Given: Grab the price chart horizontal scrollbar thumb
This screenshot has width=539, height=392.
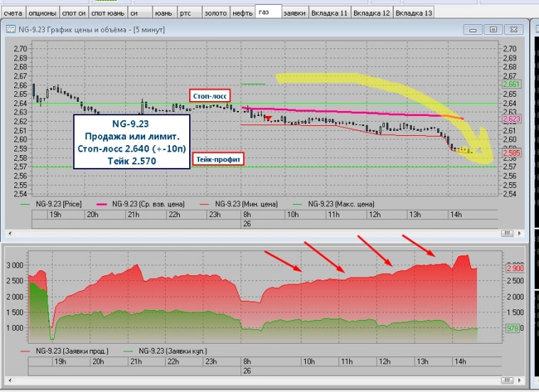Looking at the screenshot, I should [508, 233].
